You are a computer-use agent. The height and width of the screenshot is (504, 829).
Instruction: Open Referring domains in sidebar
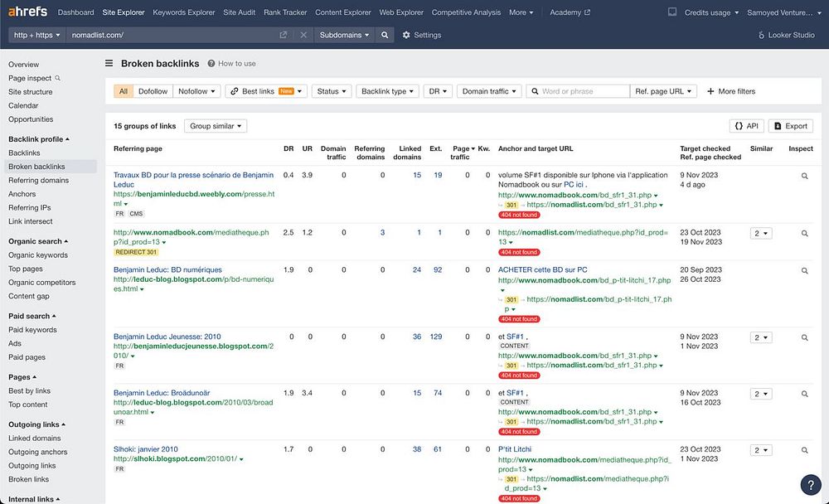[x=38, y=181]
